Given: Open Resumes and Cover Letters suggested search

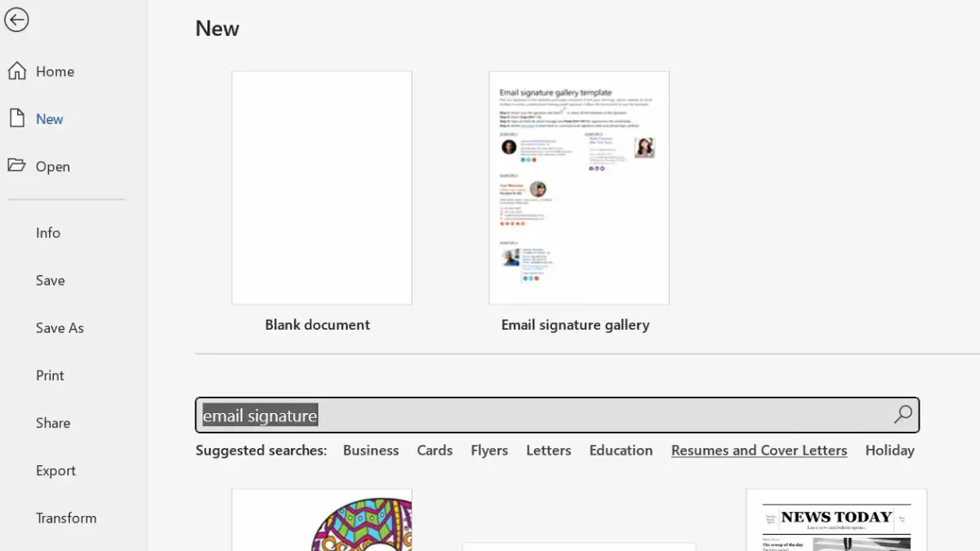Looking at the screenshot, I should point(759,450).
